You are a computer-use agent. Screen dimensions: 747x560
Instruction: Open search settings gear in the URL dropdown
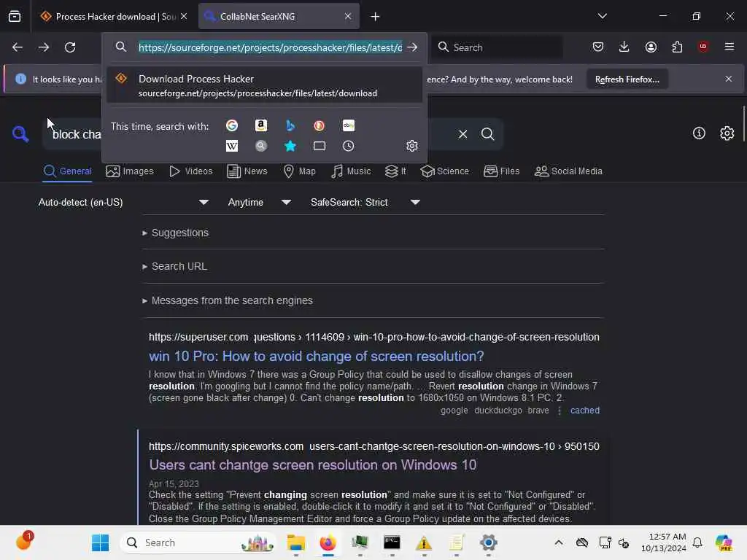[x=412, y=146]
